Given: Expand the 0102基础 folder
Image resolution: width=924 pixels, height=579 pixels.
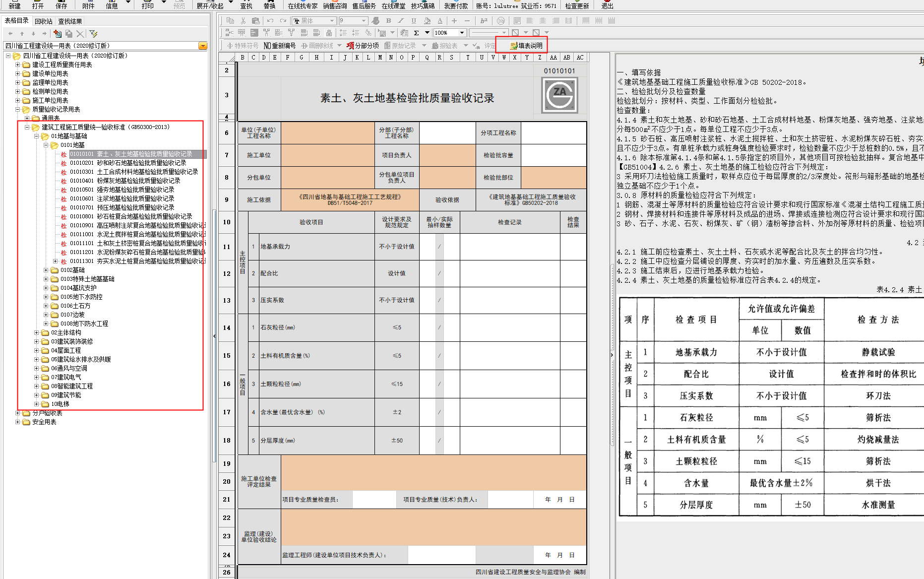Looking at the screenshot, I should pos(46,270).
